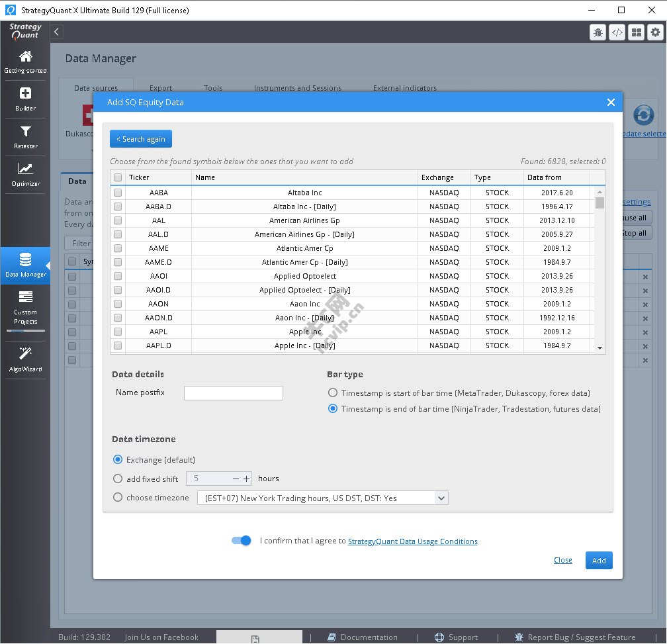
Task: Click the Add button
Action: click(598, 560)
